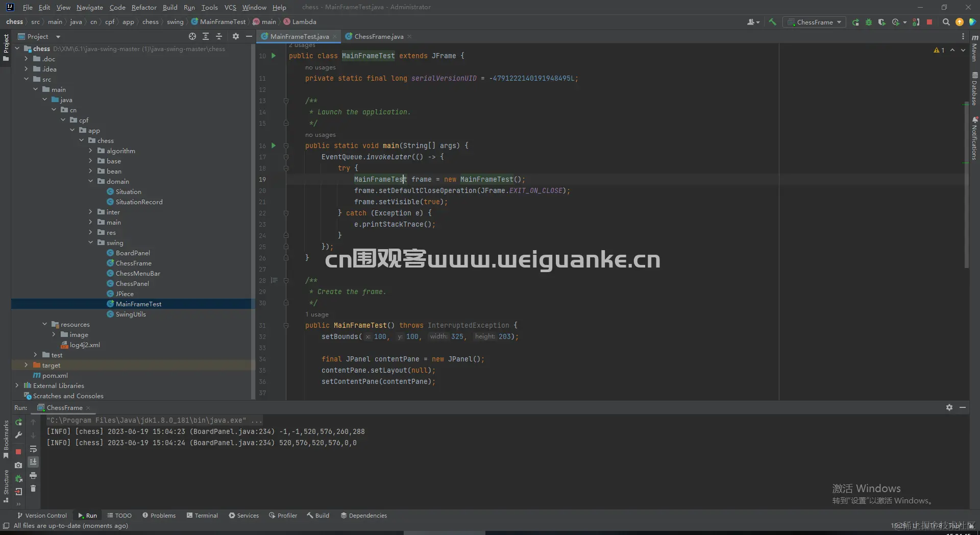
Task: Toggle Scroll to End in the Run console
Action: [33, 462]
